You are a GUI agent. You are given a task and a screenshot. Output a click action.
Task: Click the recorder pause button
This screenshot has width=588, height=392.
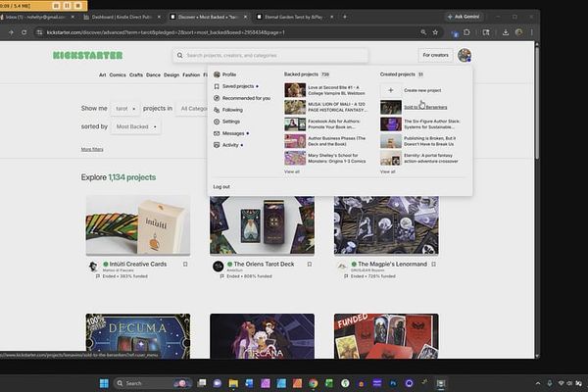(67, 6)
